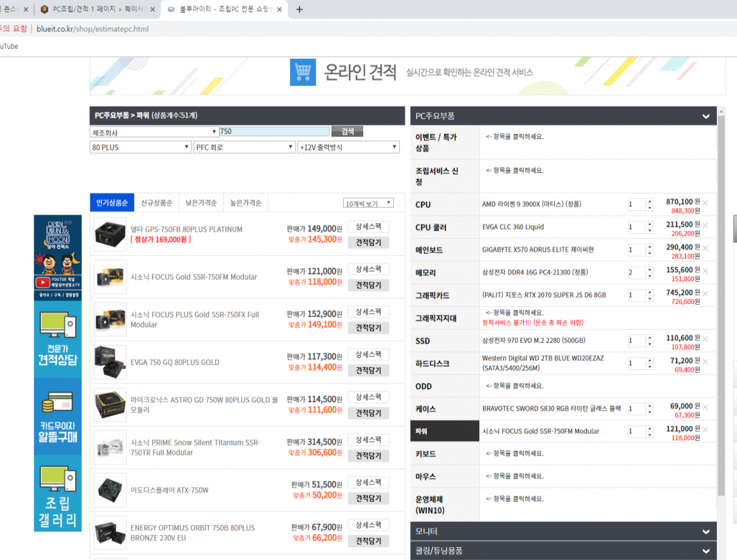Click the 시소닉 PRIME Snow Silent thumbnail
737x560 pixels.
coord(110,447)
